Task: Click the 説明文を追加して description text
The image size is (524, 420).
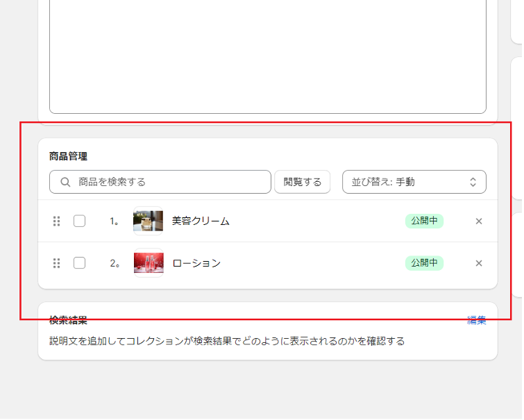Action: pyautogui.click(x=227, y=342)
